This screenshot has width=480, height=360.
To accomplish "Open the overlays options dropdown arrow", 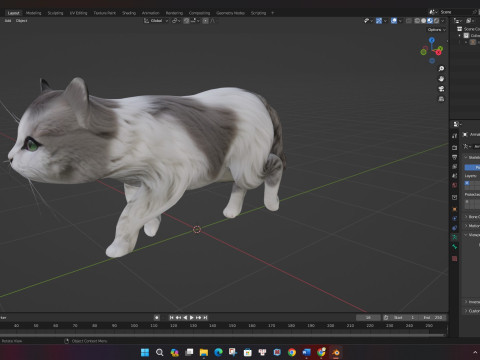I will click(x=400, y=21).
